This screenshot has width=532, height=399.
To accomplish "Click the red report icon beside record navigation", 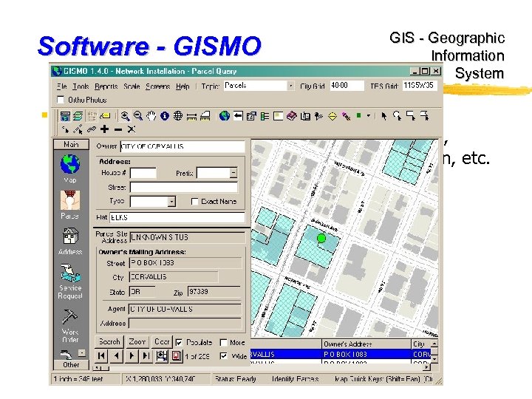I will [177, 356].
